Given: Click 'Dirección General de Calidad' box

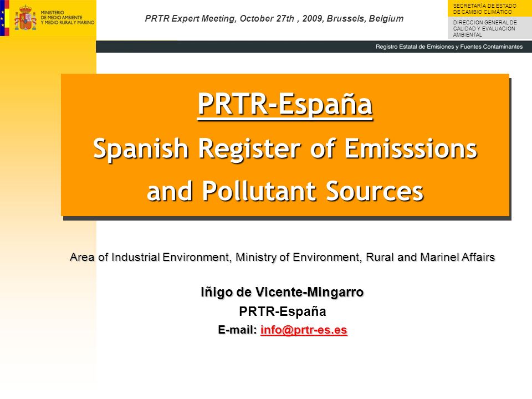Looking at the screenshot, I should [x=489, y=28].
